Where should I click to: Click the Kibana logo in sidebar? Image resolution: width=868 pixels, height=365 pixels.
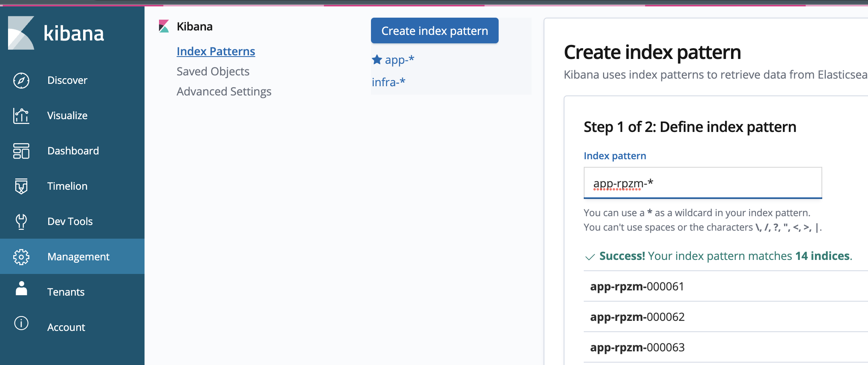[56, 33]
